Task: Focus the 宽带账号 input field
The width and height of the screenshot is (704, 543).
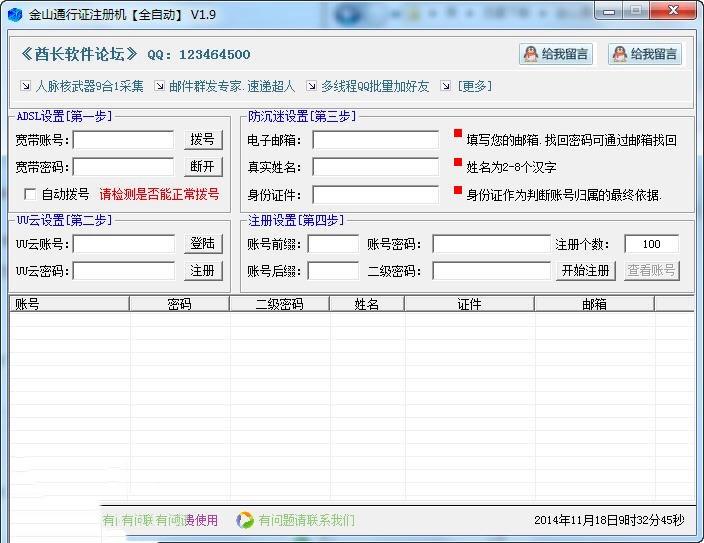Action: (x=123, y=140)
